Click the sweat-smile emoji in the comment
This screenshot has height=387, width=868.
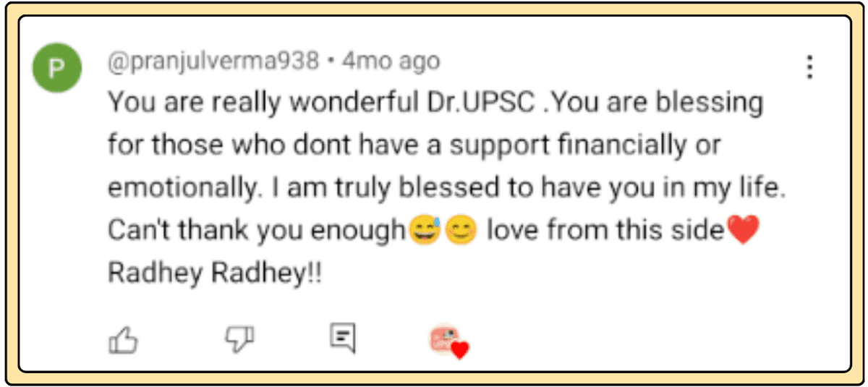pos(425,231)
